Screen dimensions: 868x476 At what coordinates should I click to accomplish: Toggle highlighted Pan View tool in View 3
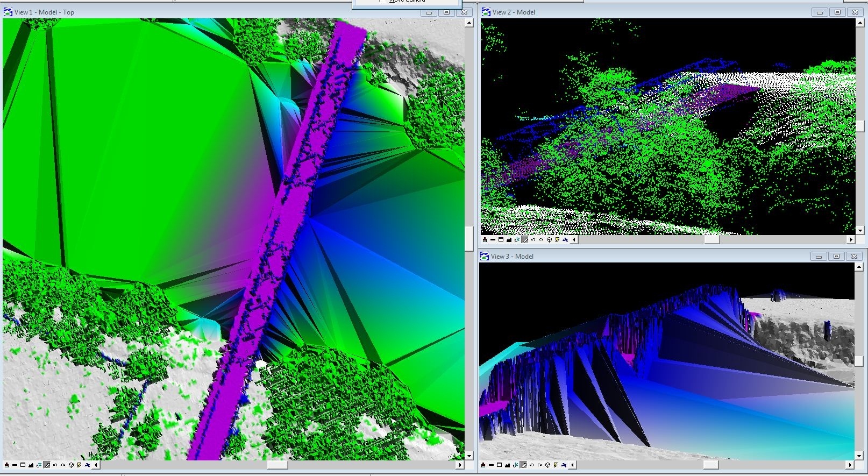tap(523, 465)
